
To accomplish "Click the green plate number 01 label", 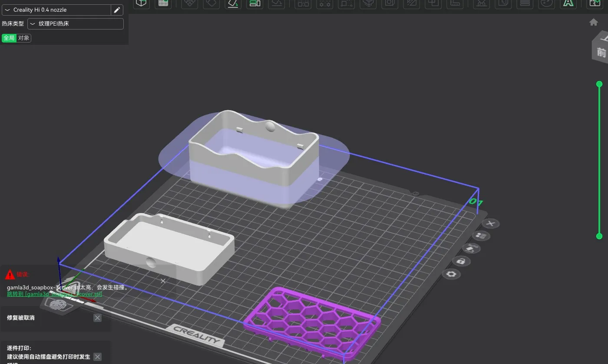I will [476, 202].
